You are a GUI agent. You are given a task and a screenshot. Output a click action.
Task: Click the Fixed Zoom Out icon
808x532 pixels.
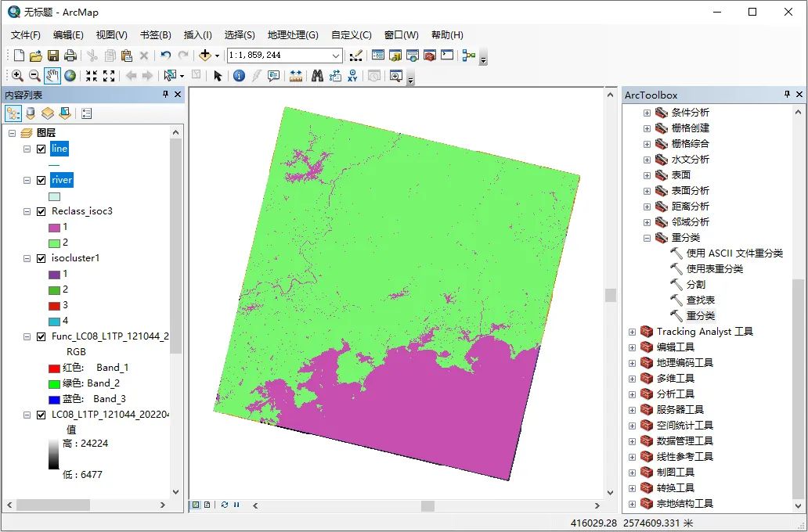[x=109, y=76]
